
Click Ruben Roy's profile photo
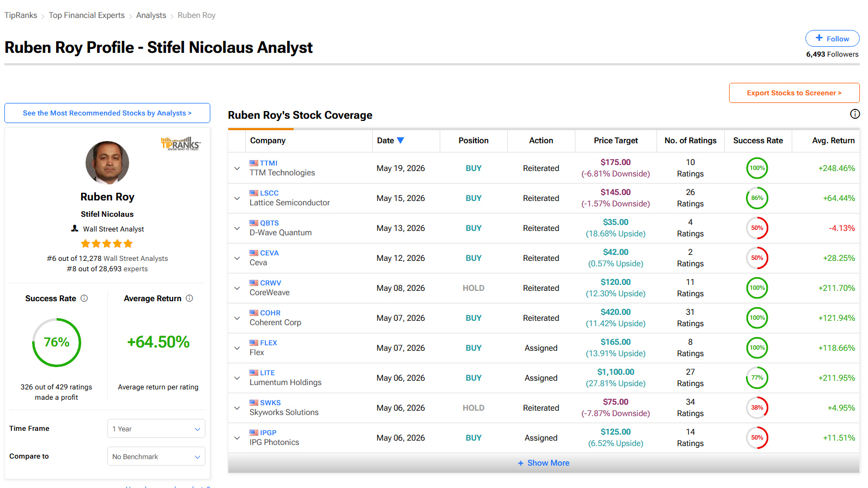click(107, 162)
